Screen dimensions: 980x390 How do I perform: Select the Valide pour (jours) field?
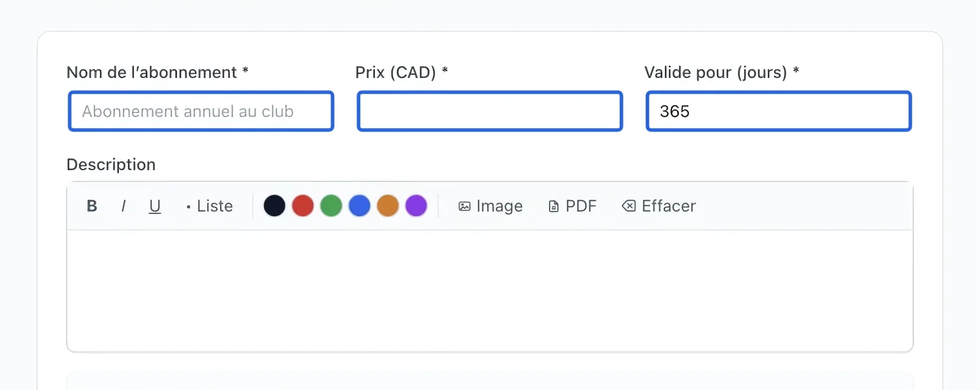779,111
